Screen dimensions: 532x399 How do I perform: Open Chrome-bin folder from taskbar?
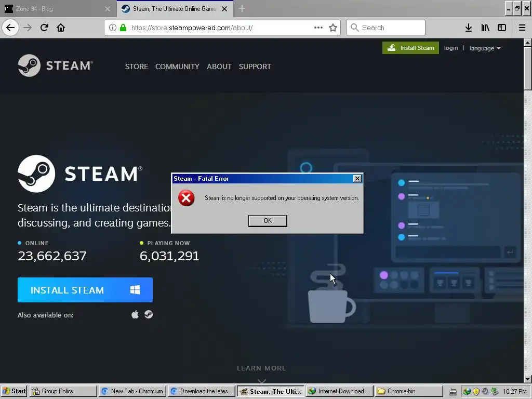[x=408, y=391]
